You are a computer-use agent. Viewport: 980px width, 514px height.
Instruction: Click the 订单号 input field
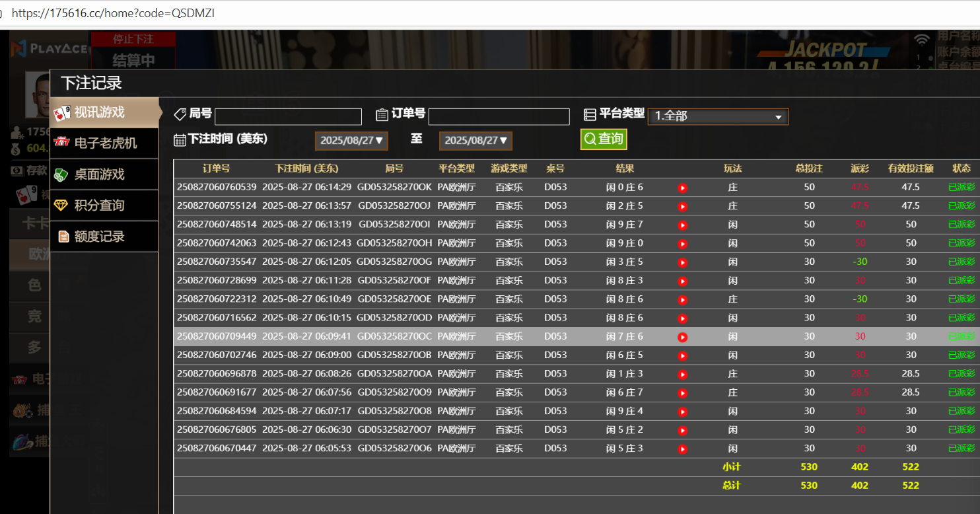pos(499,117)
